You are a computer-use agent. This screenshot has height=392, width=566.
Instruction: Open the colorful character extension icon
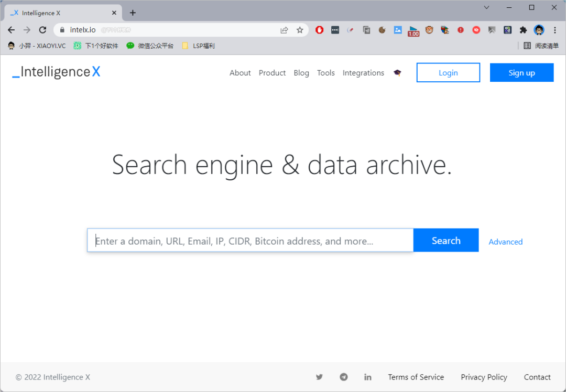[445, 30]
